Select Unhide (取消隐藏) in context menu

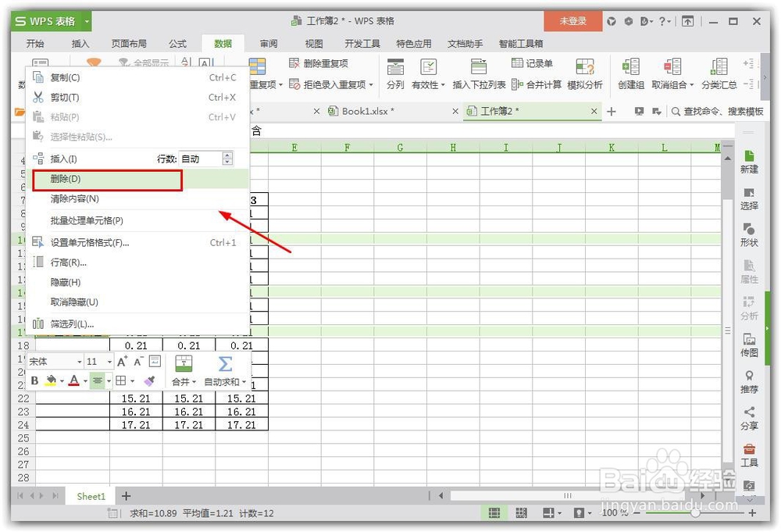point(137,302)
